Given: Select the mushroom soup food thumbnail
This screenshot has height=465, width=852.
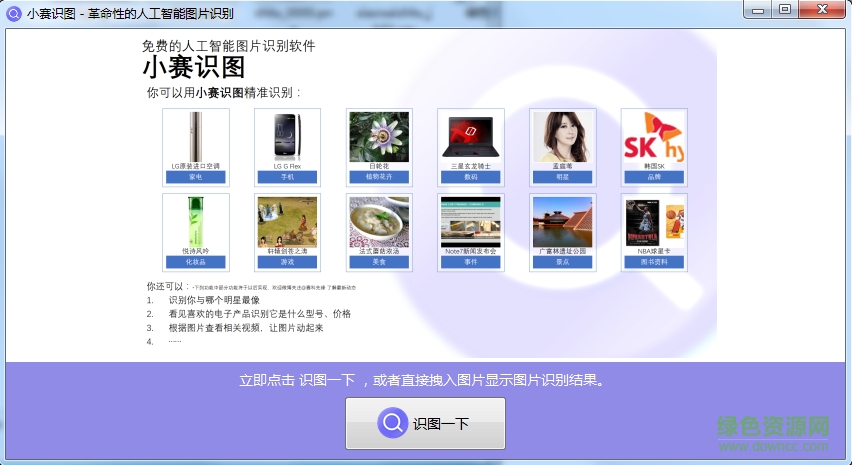Looking at the screenshot, I should (379, 222).
